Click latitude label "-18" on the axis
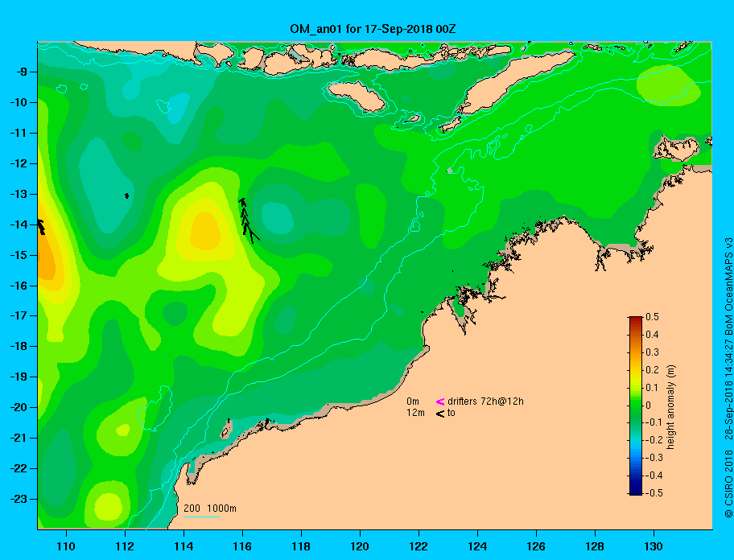Screen dimensions: 734x560 pos(19,347)
